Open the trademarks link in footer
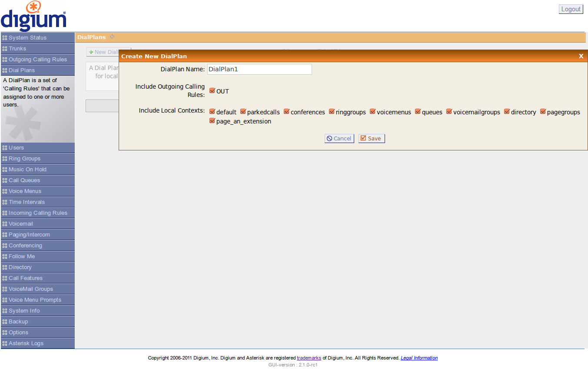The height and width of the screenshot is (373, 588). point(309,358)
